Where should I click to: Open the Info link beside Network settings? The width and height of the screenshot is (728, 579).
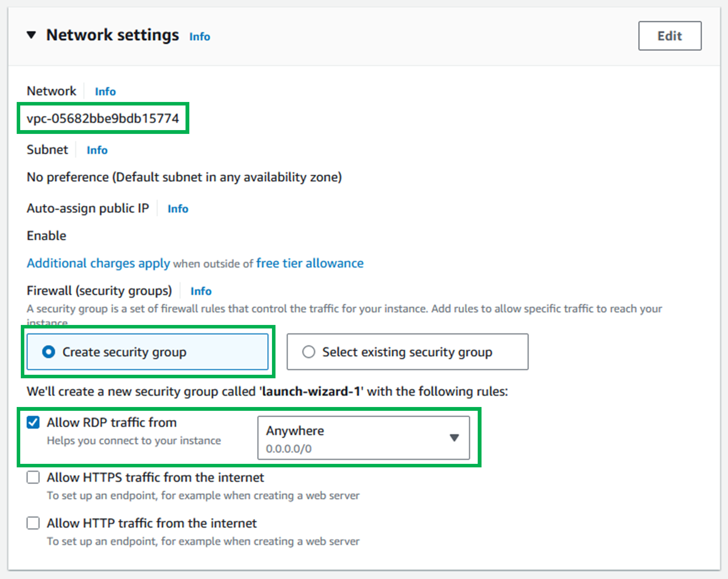tap(200, 36)
